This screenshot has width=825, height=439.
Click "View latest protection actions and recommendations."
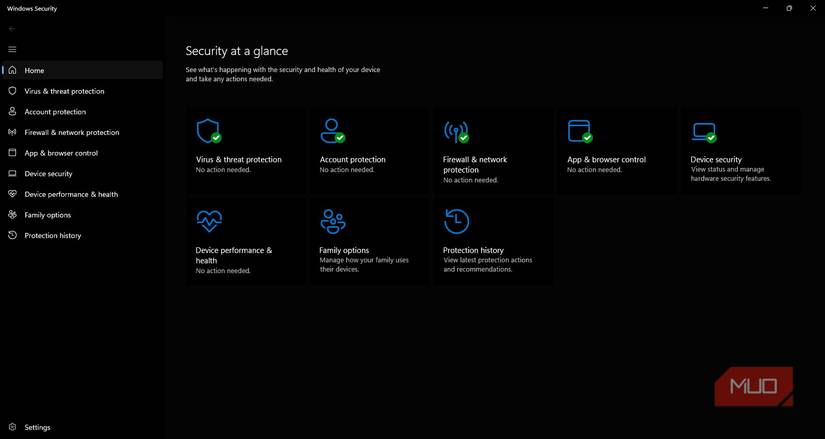pyautogui.click(x=488, y=265)
